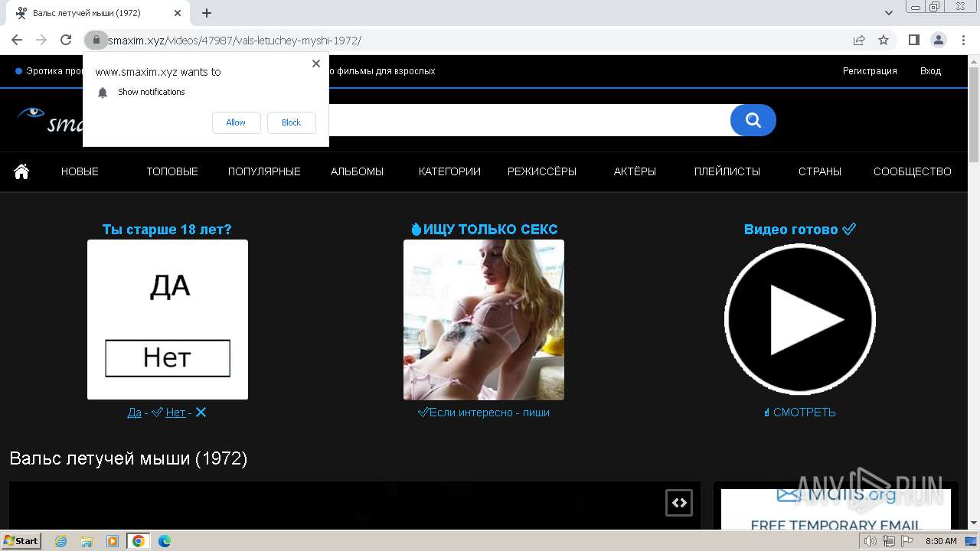This screenshot has width=980, height=551.
Task: Open the ПЛЕЙЛИСТЫ section
Action: click(727, 171)
